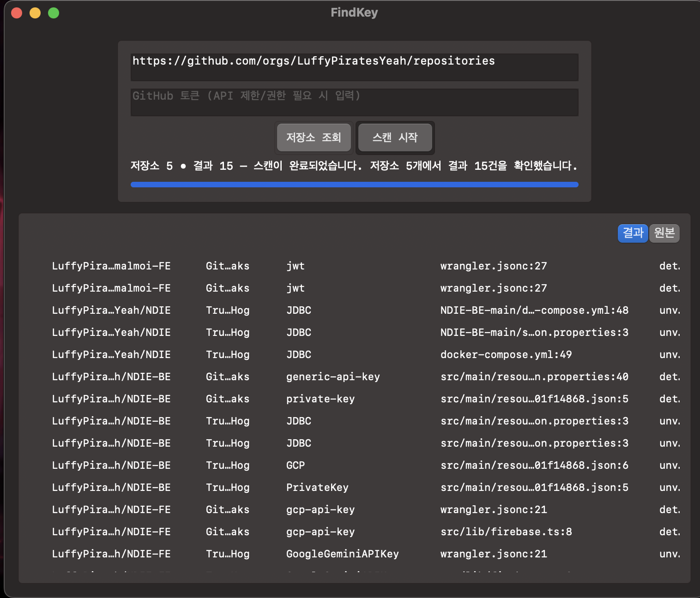
Task: Click Git…aks in the private-key row
Action: click(228, 399)
